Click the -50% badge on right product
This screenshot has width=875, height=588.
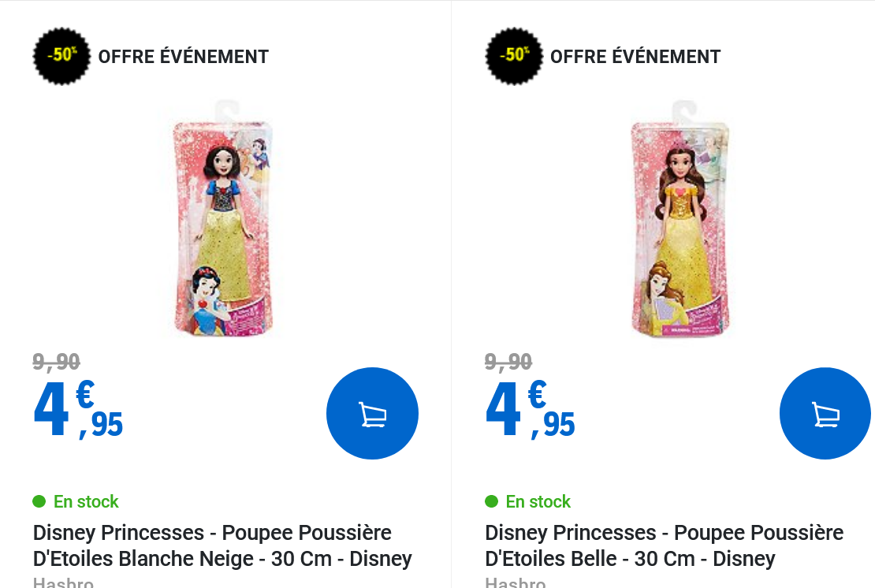[x=513, y=56]
